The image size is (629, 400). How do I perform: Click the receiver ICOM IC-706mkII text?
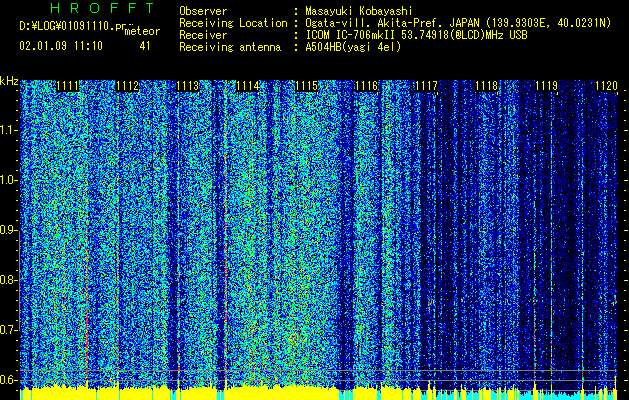pyautogui.click(x=416, y=35)
